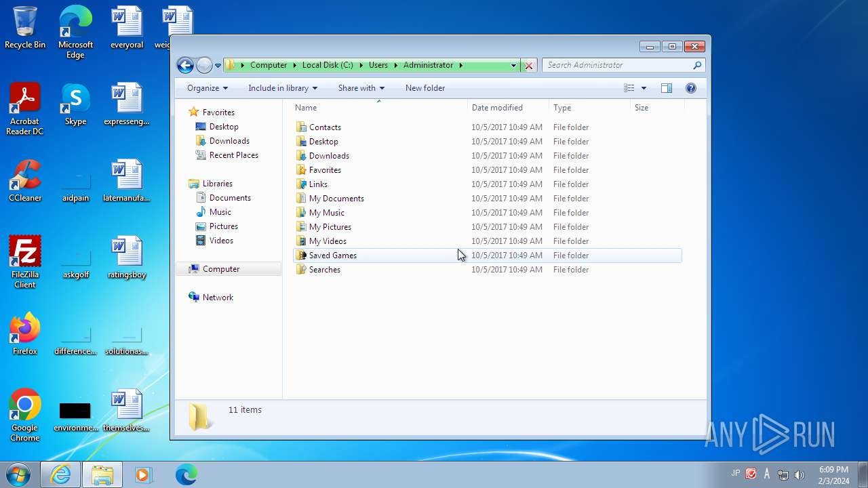This screenshot has width=868, height=488.
Task: Click the New folder button
Action: coord(425,88)
